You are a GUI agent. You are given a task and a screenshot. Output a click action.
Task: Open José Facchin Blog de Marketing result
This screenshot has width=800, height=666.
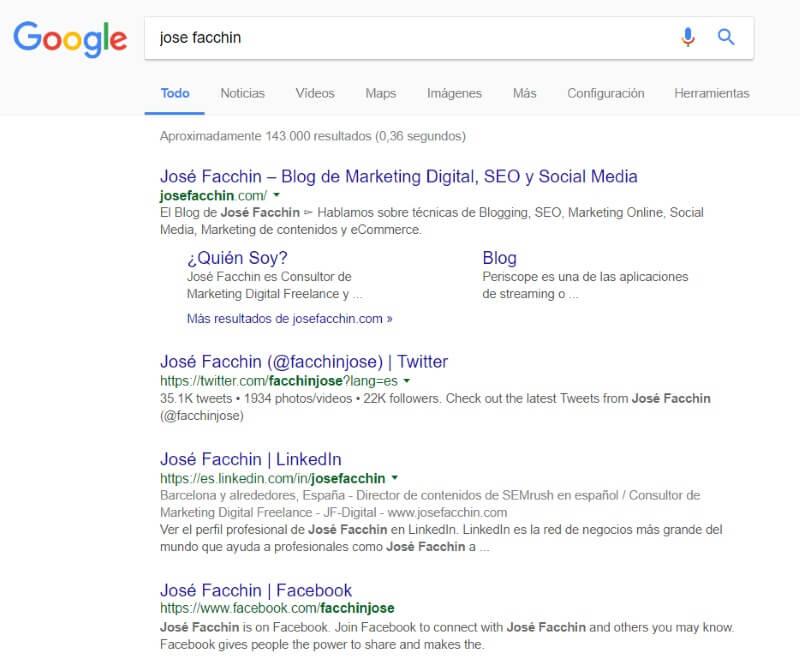click(398, 176)
